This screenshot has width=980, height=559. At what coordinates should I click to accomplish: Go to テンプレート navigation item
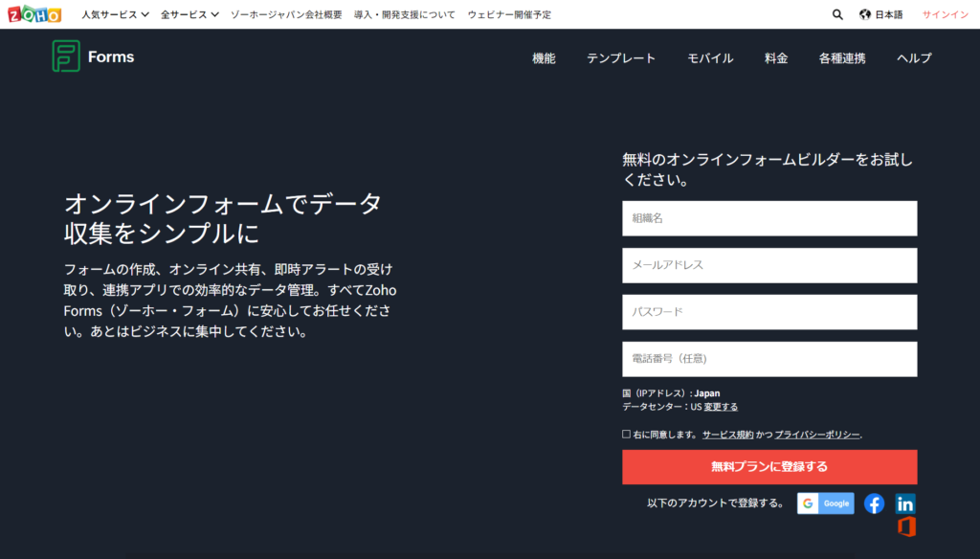620,58
